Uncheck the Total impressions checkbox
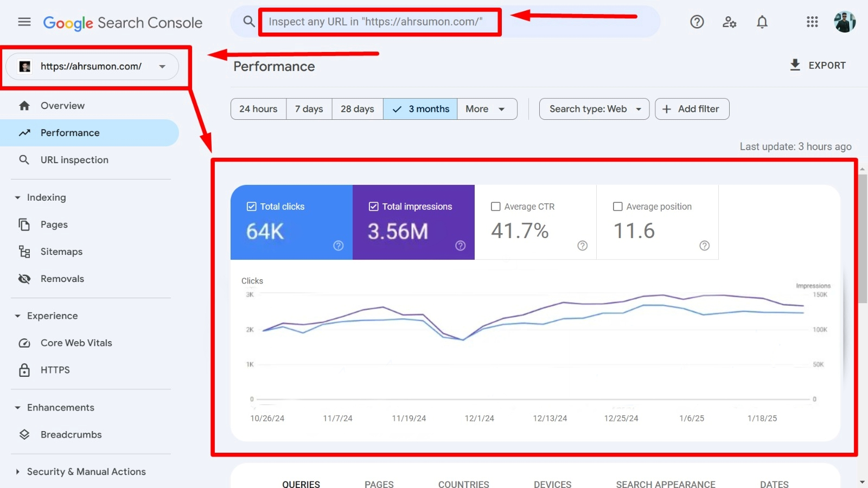Screen dimensions: 868x488 [374, 207]
